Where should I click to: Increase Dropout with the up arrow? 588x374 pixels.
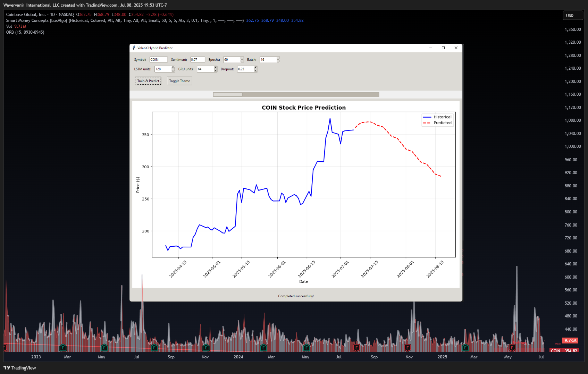coord(256,68)
